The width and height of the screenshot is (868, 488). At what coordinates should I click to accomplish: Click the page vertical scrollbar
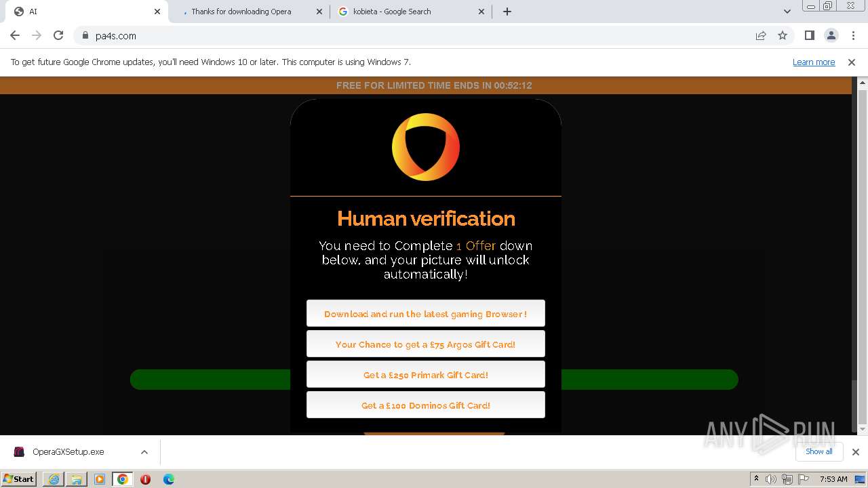[x=863, y=256]
